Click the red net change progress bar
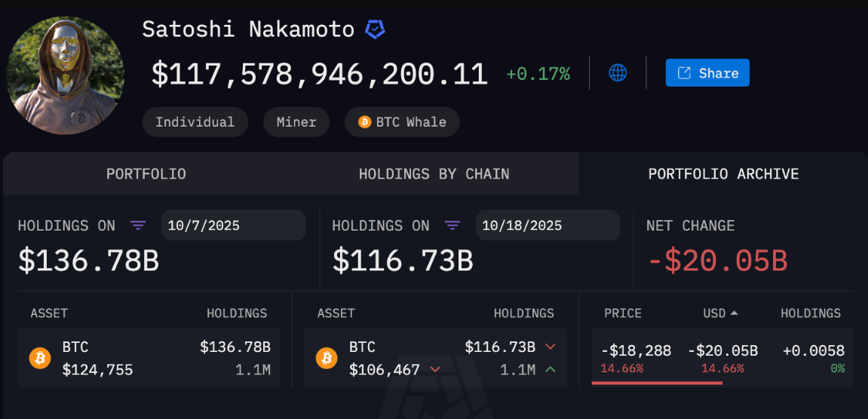Viewport: 868px width, 419px height. pyautogui.click(x=657, y=382)
